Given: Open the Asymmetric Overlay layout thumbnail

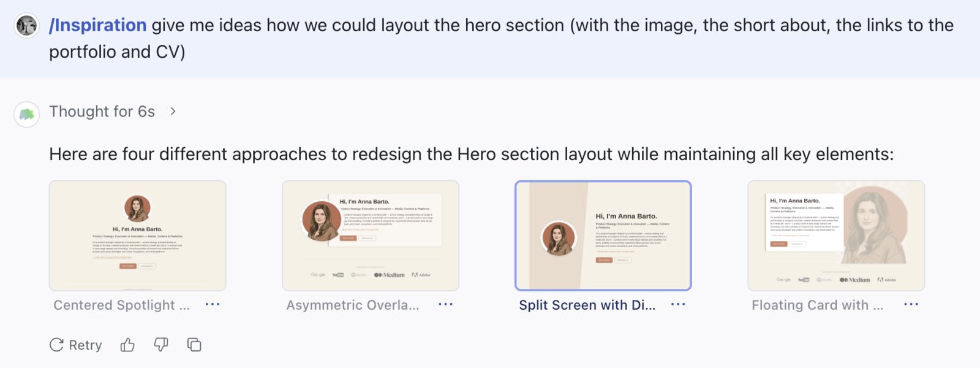Looking at the screenshot, I should coord(371,236).
